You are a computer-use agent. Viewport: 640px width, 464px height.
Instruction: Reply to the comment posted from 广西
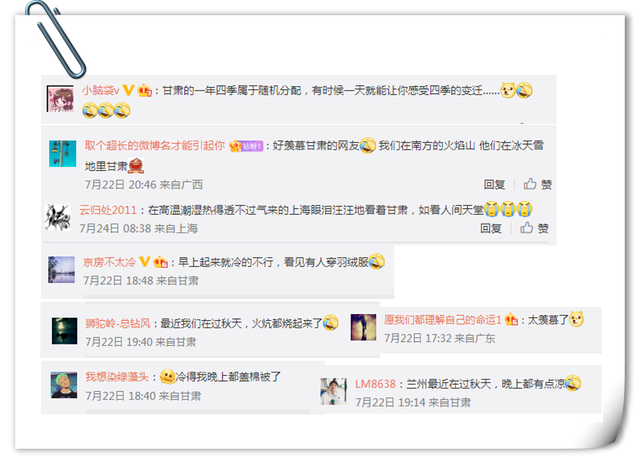494,184
